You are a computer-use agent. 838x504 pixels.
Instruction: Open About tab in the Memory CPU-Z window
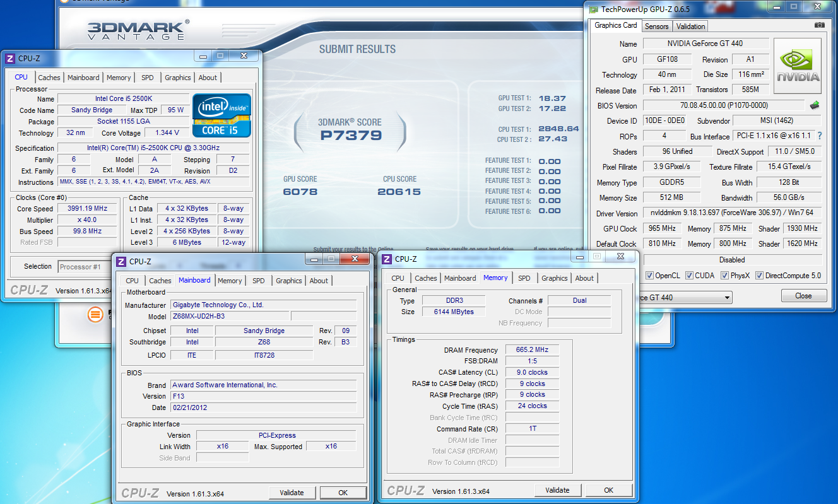[x=584, y=278]
